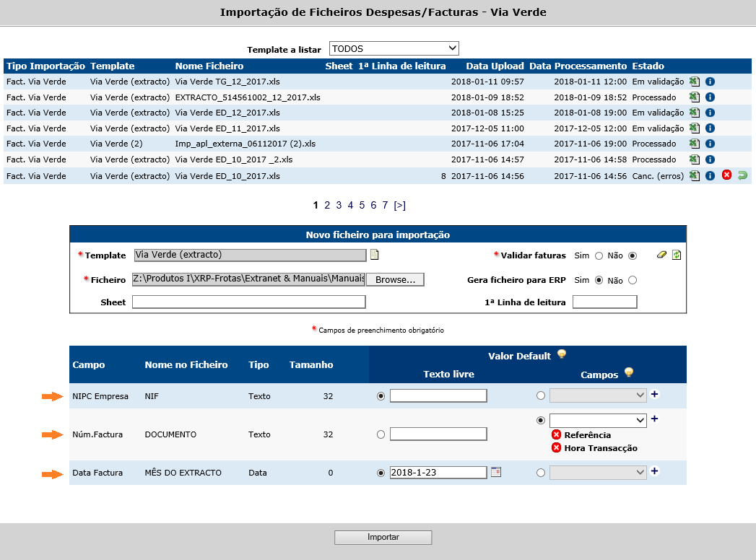Click the refresh icon beside the eraser
The height and width of the screenshot is (560, 756).
point(677,255)
